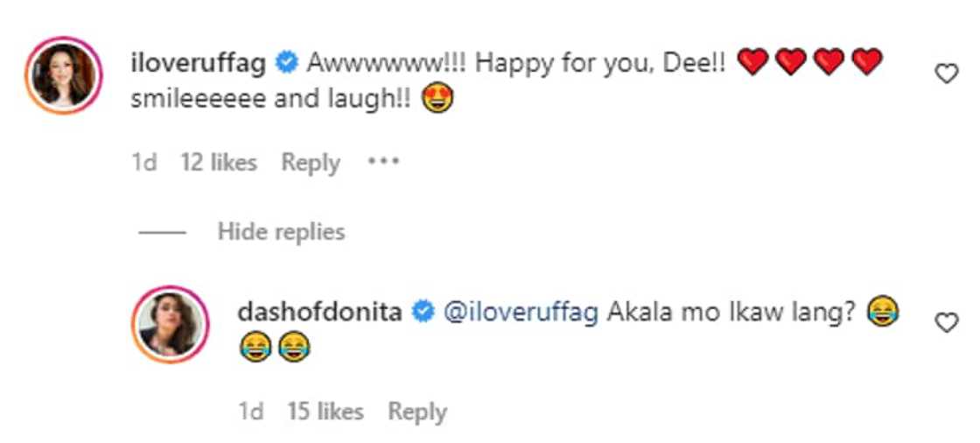
Task: View the 15 likes on dashofdonita's reply
Action: 325,411
